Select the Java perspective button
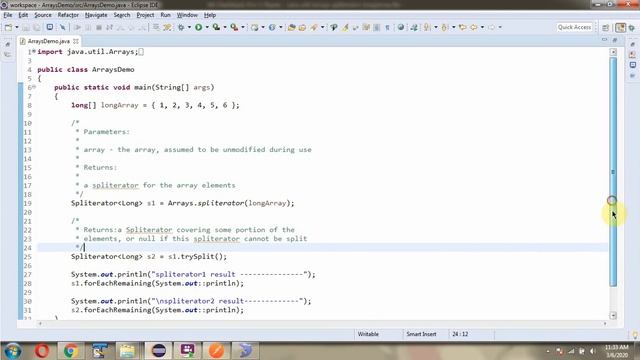 (x=620, y=28)
